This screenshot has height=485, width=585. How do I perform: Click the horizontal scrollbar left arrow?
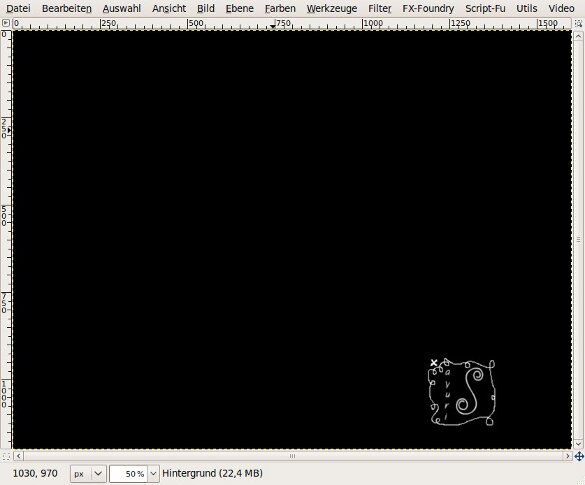[19, 456]
